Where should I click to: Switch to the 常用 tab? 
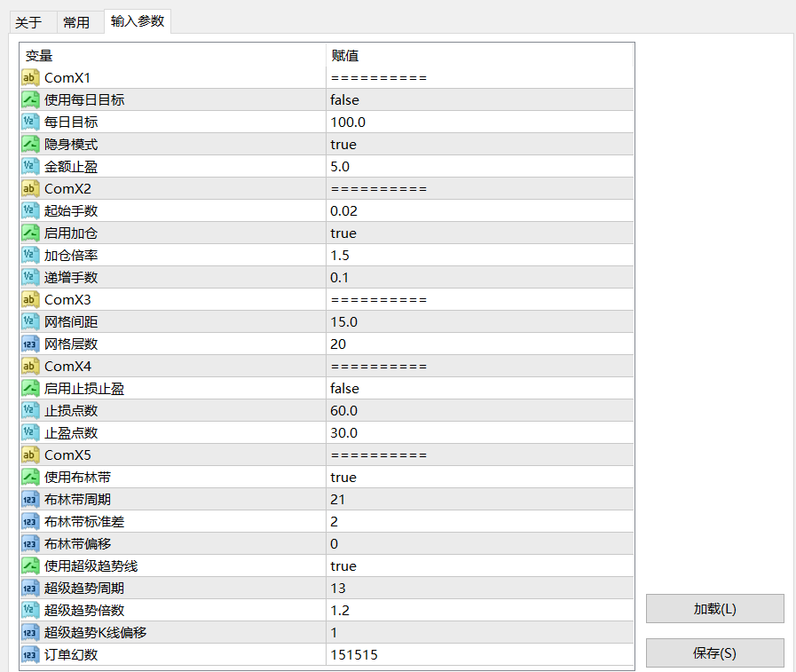[76, 22]
